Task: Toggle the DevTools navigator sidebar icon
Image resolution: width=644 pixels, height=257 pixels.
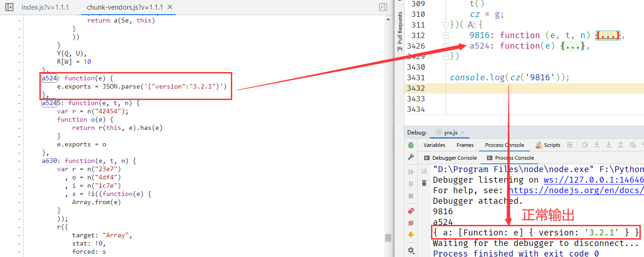Action: 9,7
